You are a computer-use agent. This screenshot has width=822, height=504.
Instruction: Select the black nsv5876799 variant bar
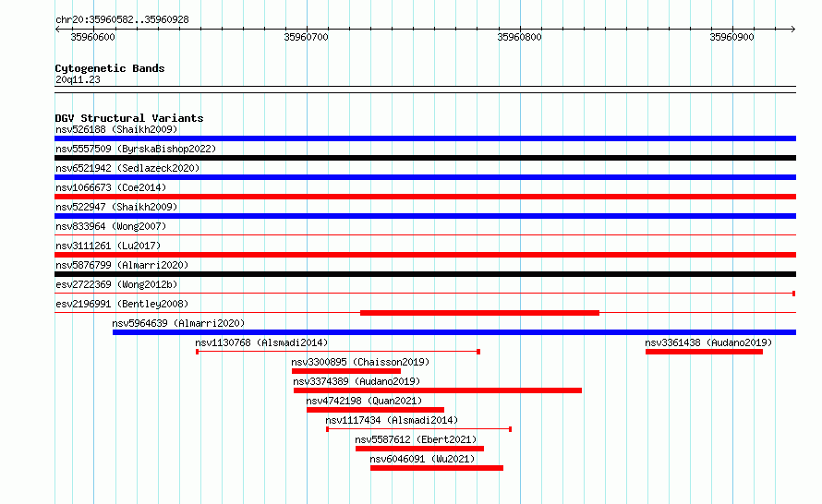(425, 274)
